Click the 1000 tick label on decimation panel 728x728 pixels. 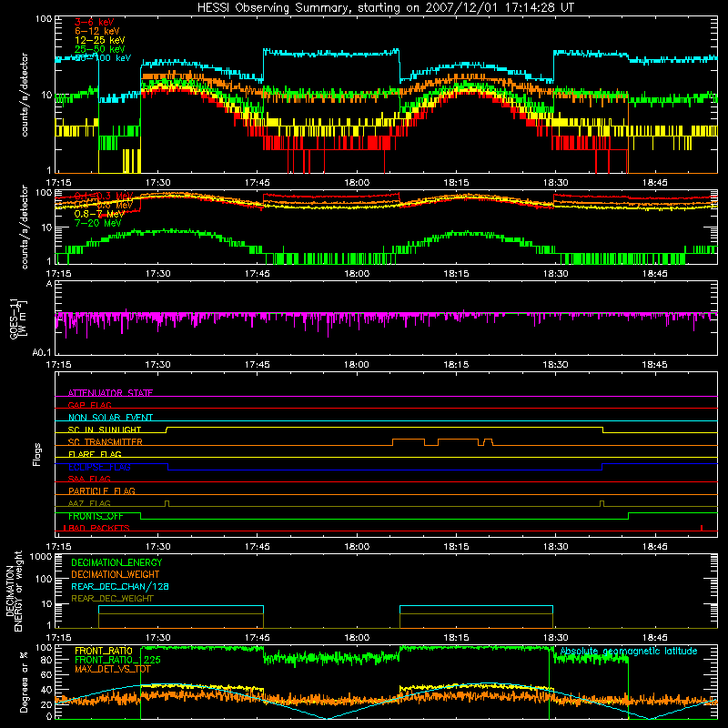(x=41, y=557)
